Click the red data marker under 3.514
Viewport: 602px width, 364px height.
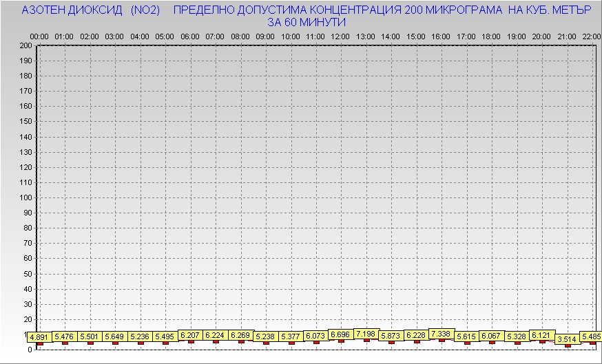tap(568, 345)
